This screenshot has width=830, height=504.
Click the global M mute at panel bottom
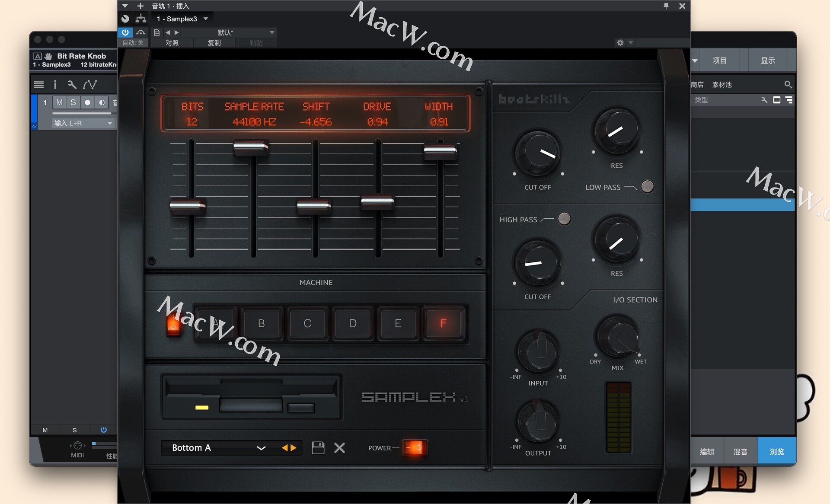(x=45, y=430)
